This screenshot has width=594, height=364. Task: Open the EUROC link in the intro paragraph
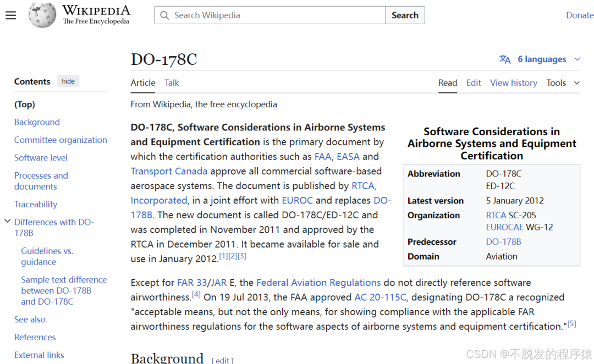[x=298, y=200]
